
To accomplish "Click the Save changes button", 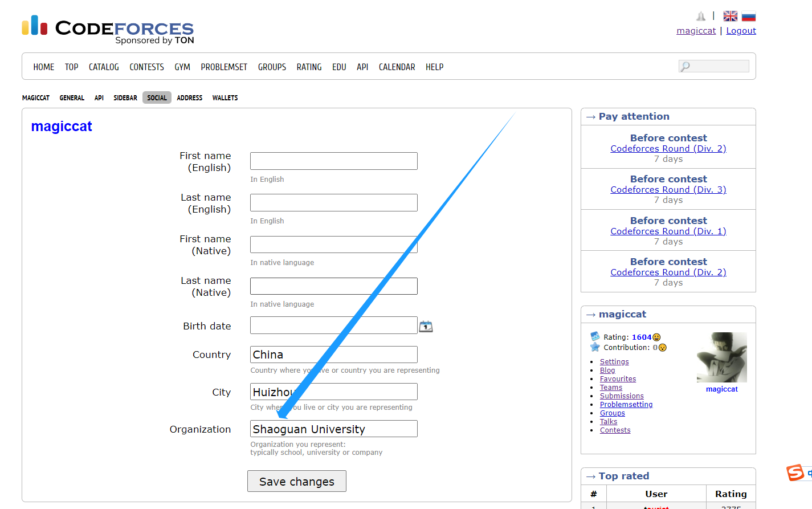I will pos(297,481).
